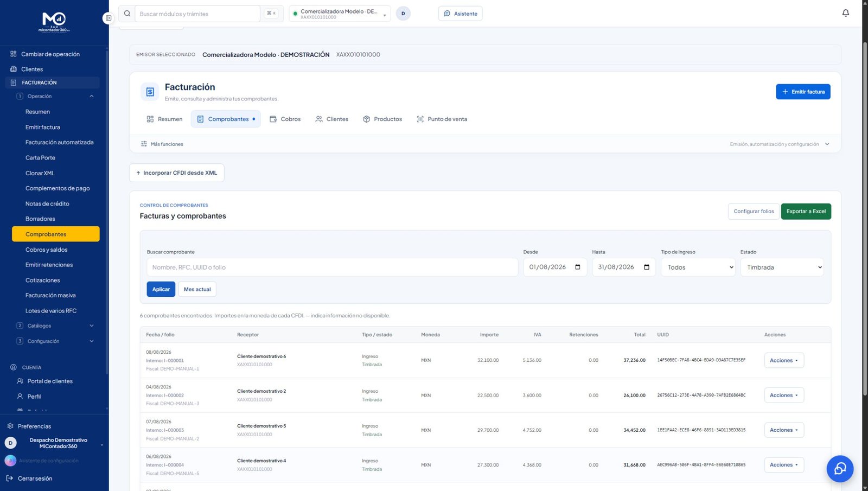868x491 pixels.
Task: Open Perfil in sidebar
Action: pyautogui.click(x=34, y=396)
